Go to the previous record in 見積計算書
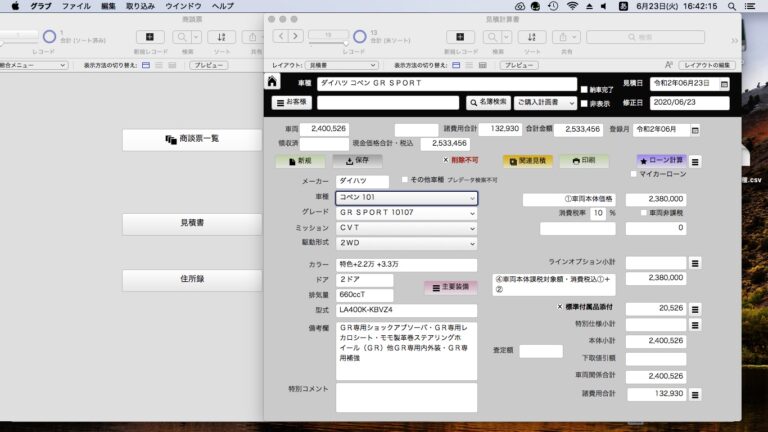Screen dimensions: 768x432 point(281,36)
